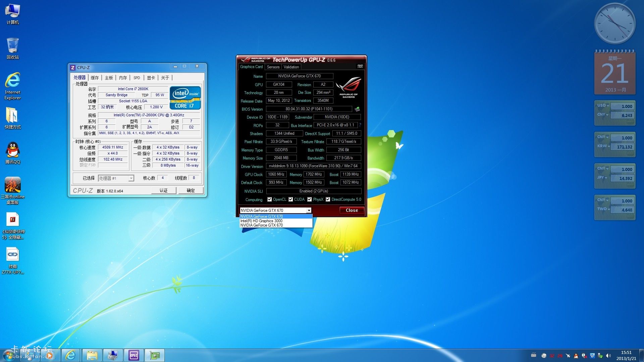
Task: Click the 认证 button in CPU-Z
Action: [164, 190]
